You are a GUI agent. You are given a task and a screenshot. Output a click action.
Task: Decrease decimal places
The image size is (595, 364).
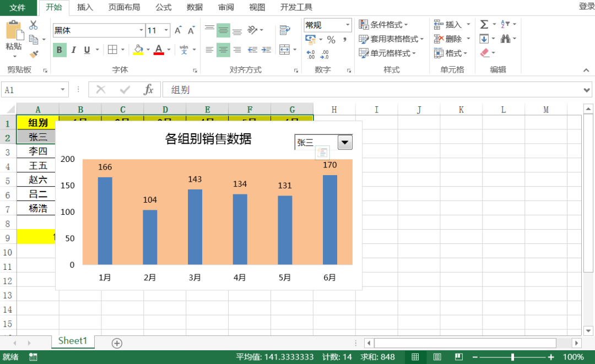324,55
